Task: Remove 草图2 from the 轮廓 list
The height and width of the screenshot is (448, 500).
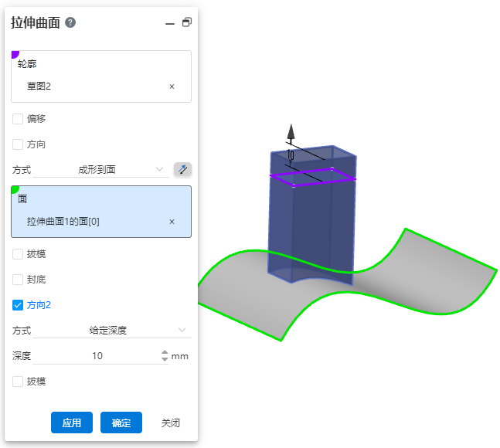Action: coord(172,87)
